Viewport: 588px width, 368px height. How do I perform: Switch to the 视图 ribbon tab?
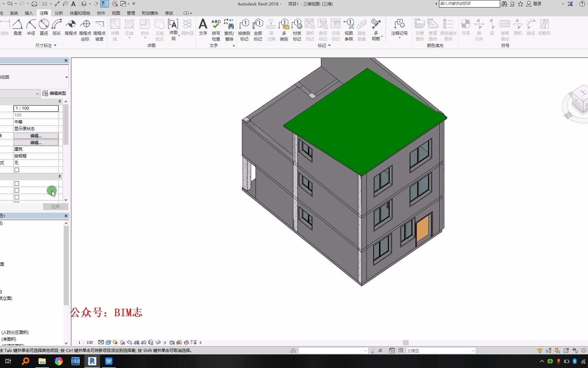point(116,13)
